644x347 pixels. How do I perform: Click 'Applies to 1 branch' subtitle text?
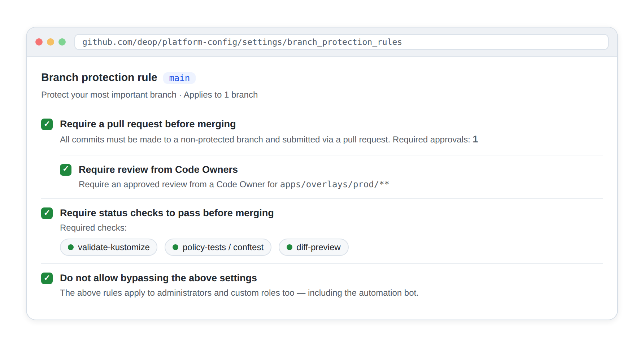click(x=221, y=95)
